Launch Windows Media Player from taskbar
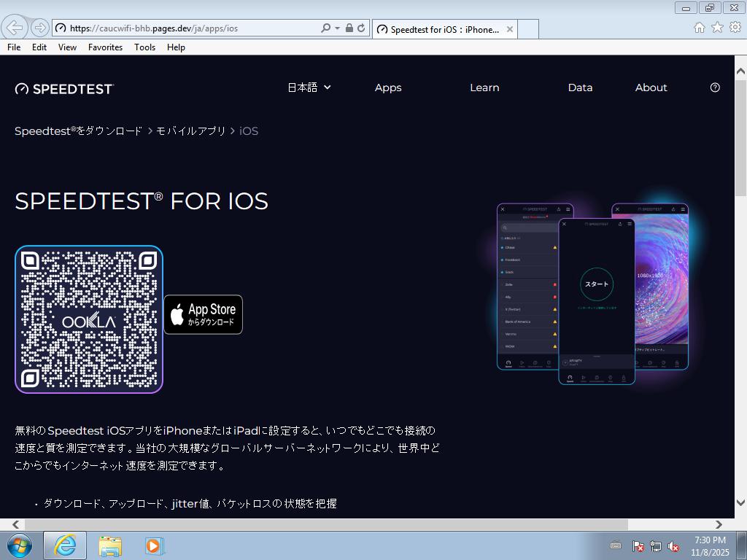Screen dimensions: 747x560 pos(154,545)
